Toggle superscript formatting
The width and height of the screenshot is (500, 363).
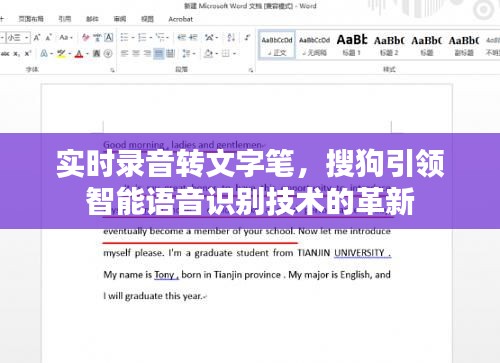[x=28, y=53]
